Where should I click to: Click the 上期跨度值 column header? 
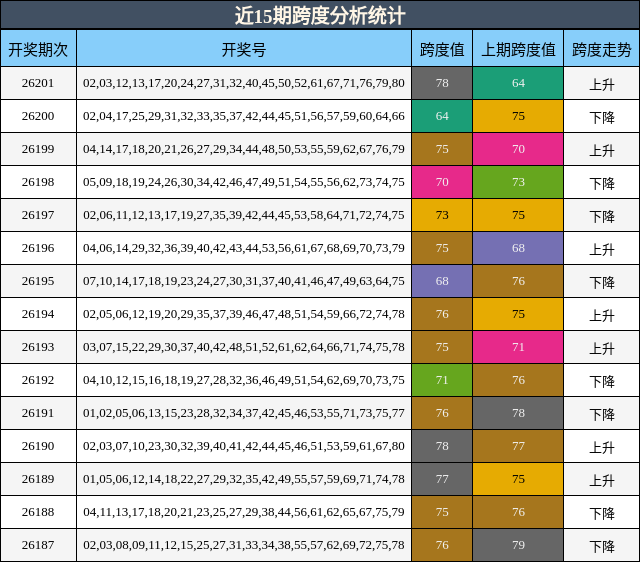tap(518, 50)
